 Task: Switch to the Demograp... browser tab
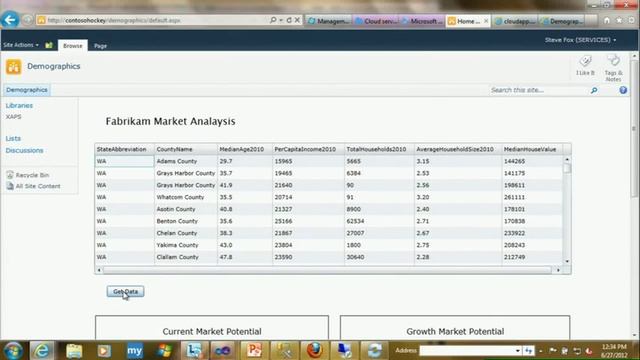click(x=562, y=21)
